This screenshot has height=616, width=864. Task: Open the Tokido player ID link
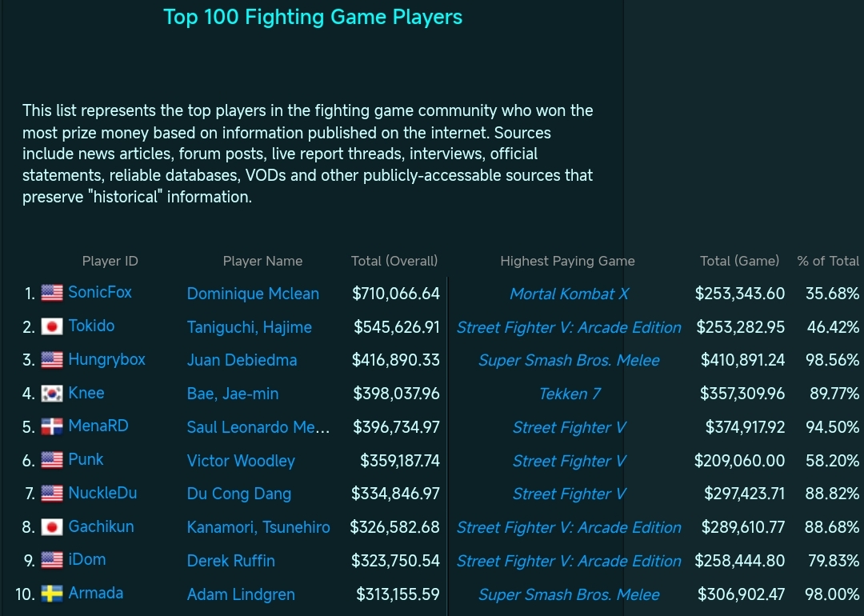tap(91, 326)
